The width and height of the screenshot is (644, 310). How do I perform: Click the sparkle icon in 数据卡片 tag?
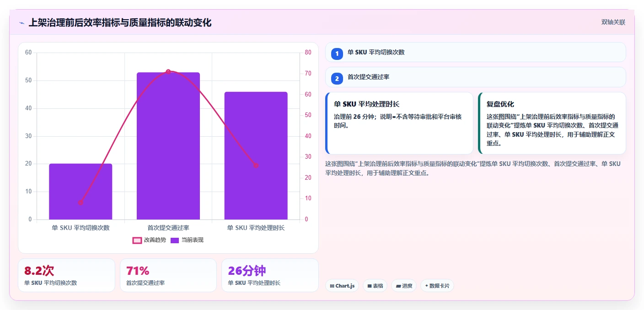pyautogui.click(x=426, y=286)
